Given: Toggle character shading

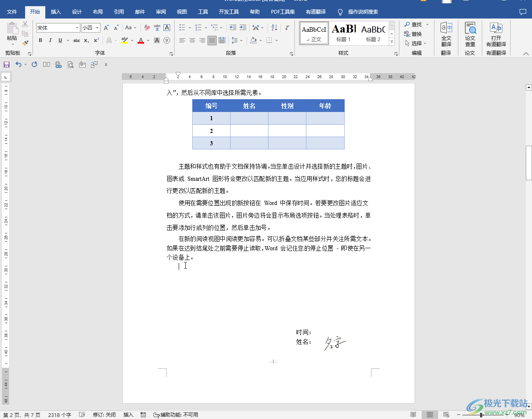Looking at the screenshot, I should click(x=157, y=40).
